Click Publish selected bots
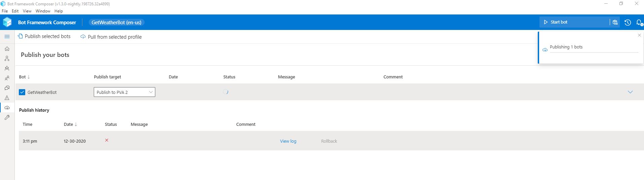 point(44,36)
